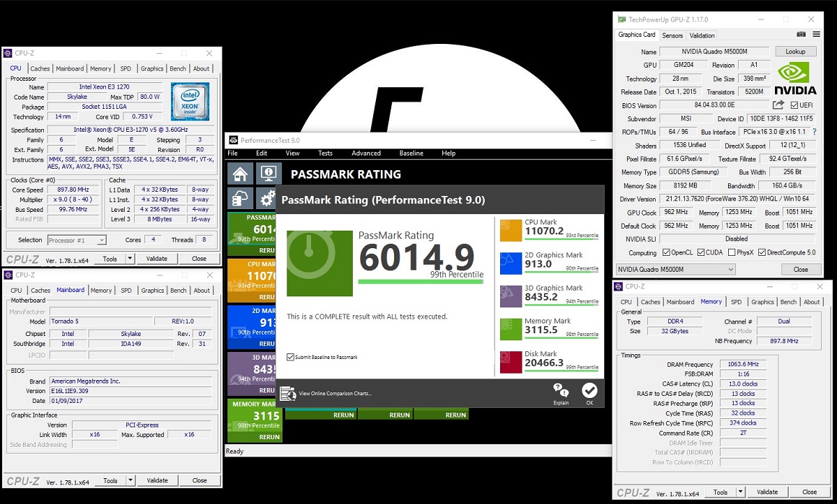The height and width of the screenshot is (504, 837).
Task: Click View Online Comparison Charts link
Action: [x=333, y=394]
